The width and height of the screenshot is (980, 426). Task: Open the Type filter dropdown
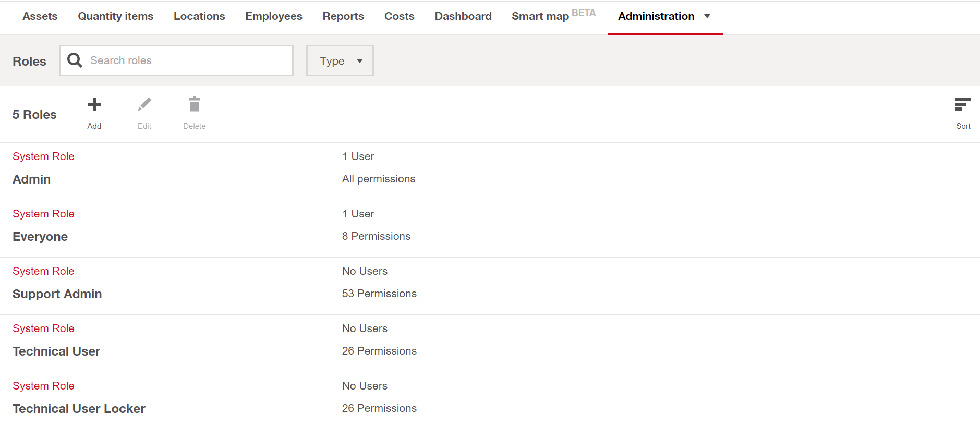[340, 61]
